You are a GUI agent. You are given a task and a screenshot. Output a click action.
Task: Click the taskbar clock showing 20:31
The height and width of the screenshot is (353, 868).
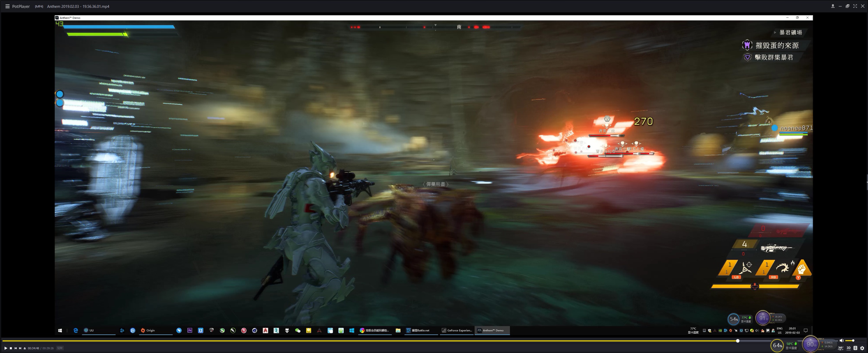[x=792, y=330]
